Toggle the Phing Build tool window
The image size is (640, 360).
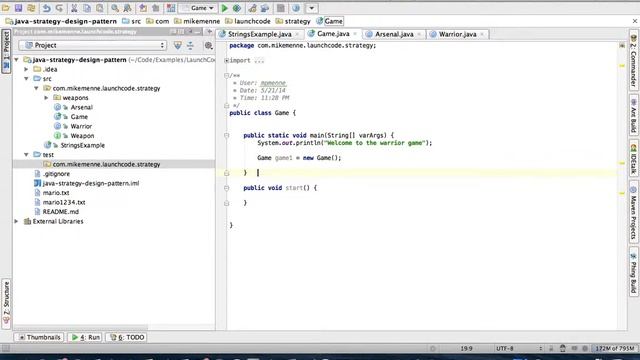pos(633,272)
